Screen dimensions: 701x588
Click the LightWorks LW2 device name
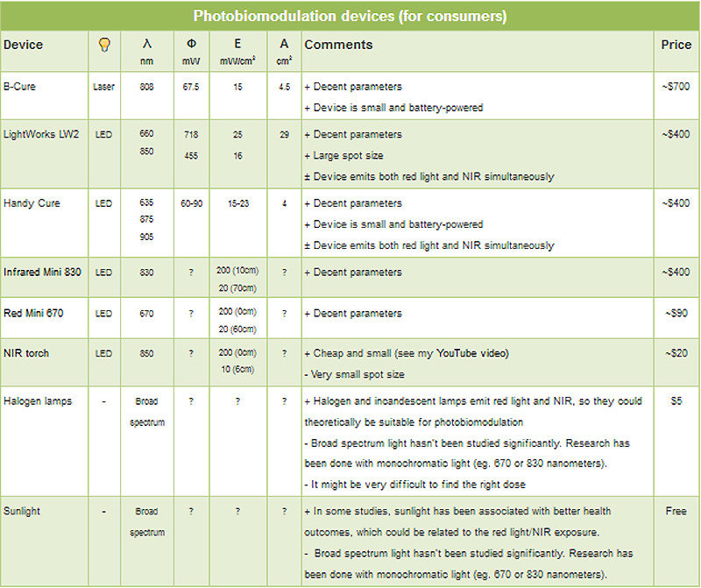point(41,134)
